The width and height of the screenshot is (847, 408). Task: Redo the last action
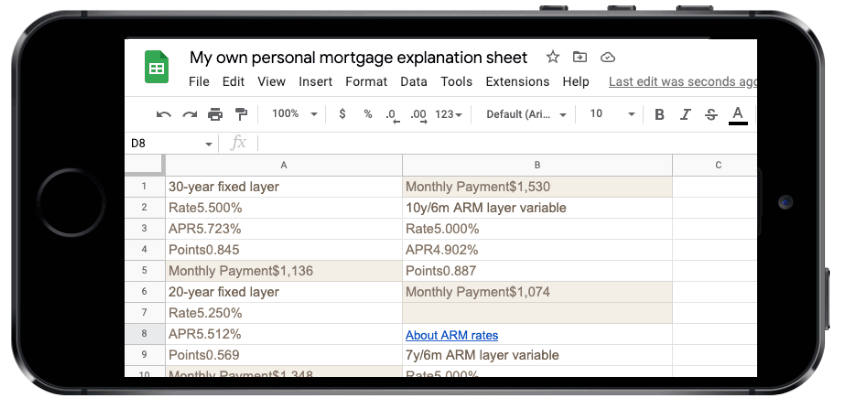[189, 115]
